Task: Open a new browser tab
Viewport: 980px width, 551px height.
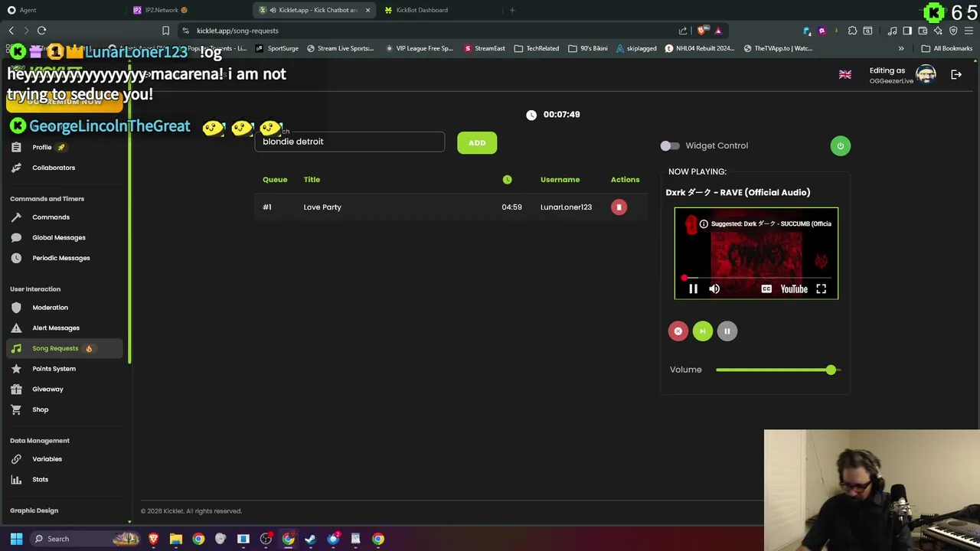Action: [512, 10]
